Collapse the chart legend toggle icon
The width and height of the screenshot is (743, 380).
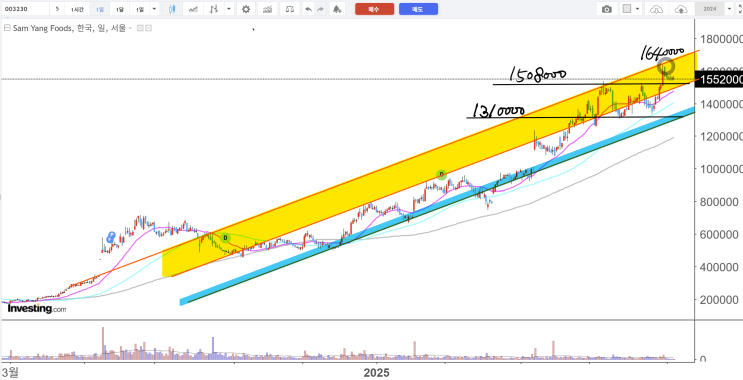coord(7,28)
